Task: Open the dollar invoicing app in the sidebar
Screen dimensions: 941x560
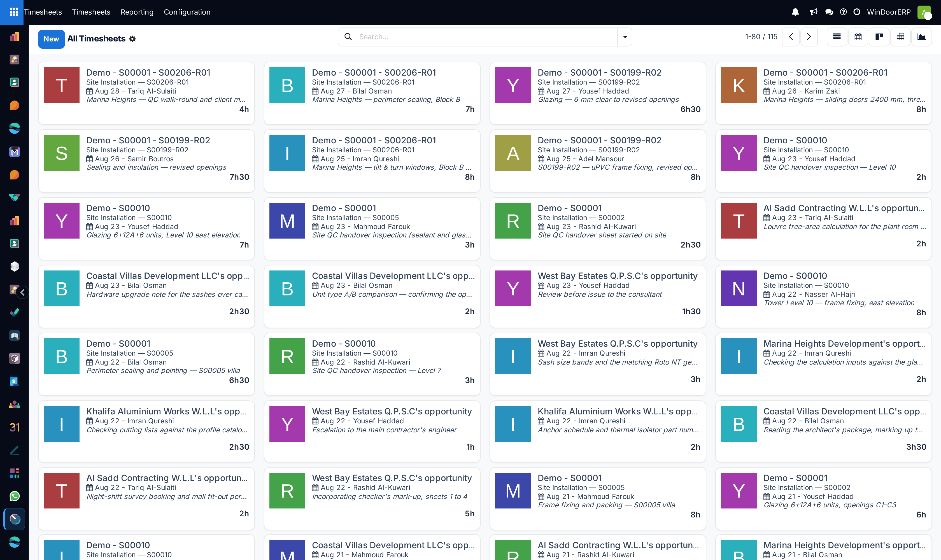Action: tap(14, 381)
